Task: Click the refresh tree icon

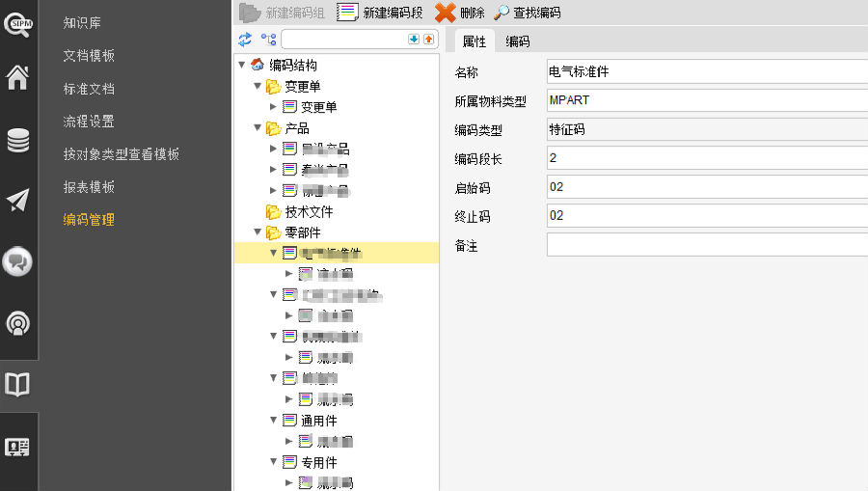Action: pos(245,40)
